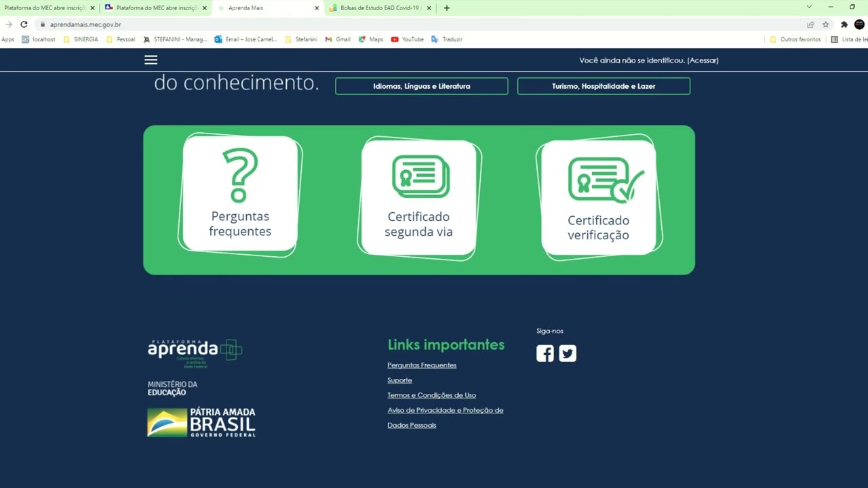Click the browser forward arrow

tap(9, 24)
